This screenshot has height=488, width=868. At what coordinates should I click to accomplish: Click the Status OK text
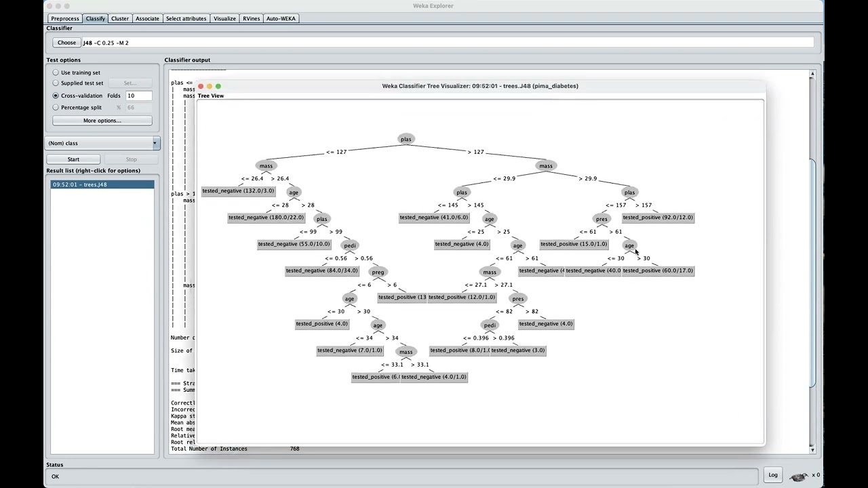click(x=55, y=476)
